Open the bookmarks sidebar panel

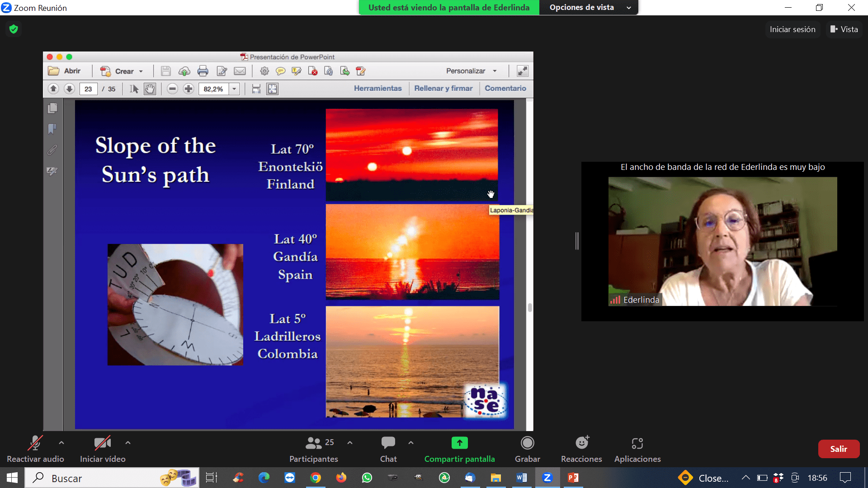pos(52,129)
